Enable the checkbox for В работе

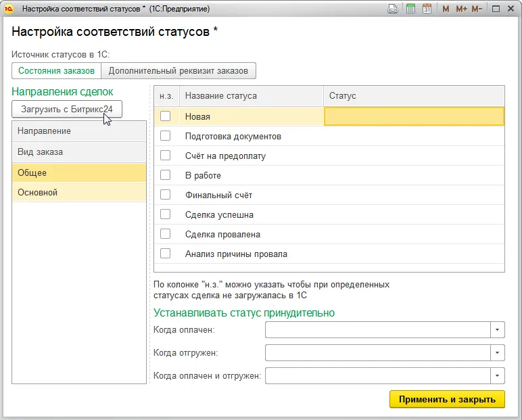click(x=165, y=175)
